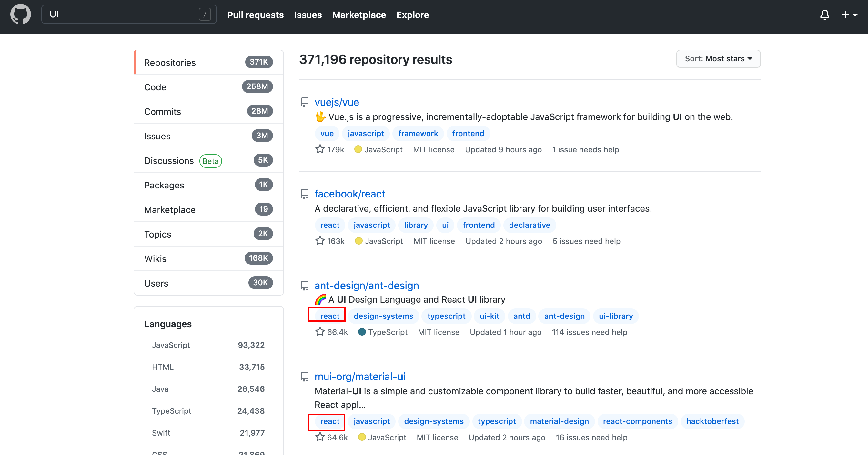
Task: Select the Discussions Beta results filter
Action: coord(208,161)
